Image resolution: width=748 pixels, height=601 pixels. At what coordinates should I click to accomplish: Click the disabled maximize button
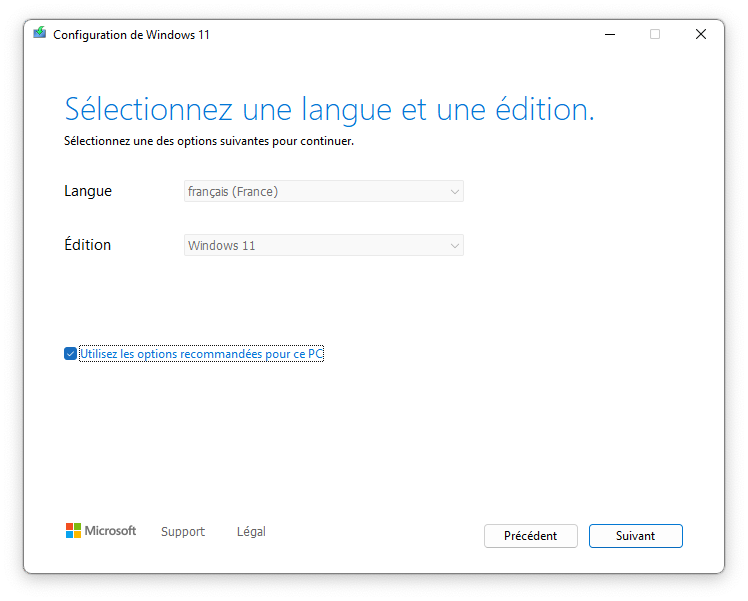coord(655,34)
